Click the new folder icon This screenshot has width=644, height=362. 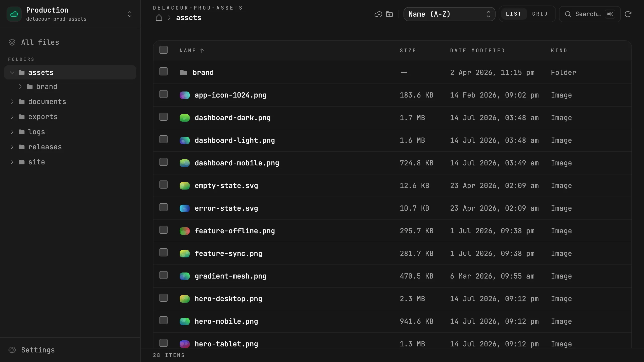point(389,14)
